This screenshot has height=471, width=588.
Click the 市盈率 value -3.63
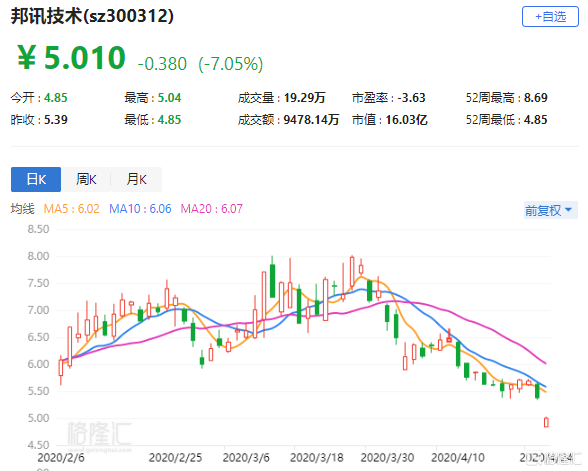[x=411, y=98]
